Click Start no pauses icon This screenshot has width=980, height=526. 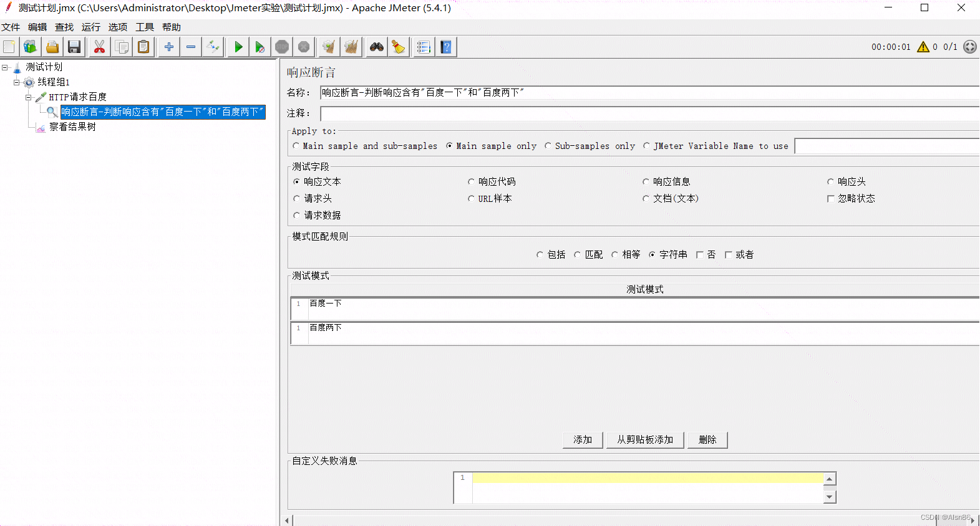[x=260, y=47]
